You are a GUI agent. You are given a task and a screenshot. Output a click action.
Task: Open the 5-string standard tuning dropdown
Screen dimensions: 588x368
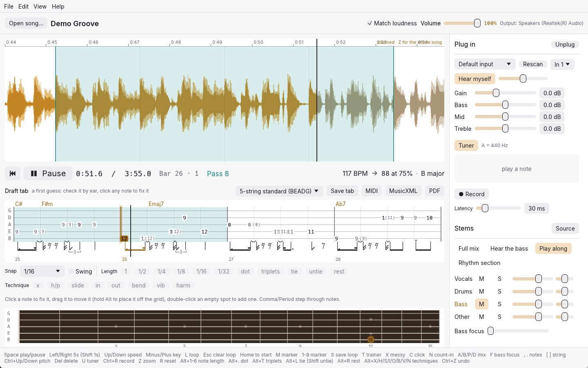pyautogui.click(x=279, y=191)
